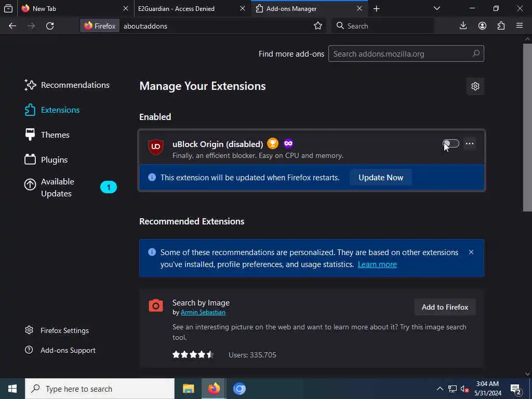Bookmark this page with the star
This screenshot has width=532, height=399.
coord(318,26)
